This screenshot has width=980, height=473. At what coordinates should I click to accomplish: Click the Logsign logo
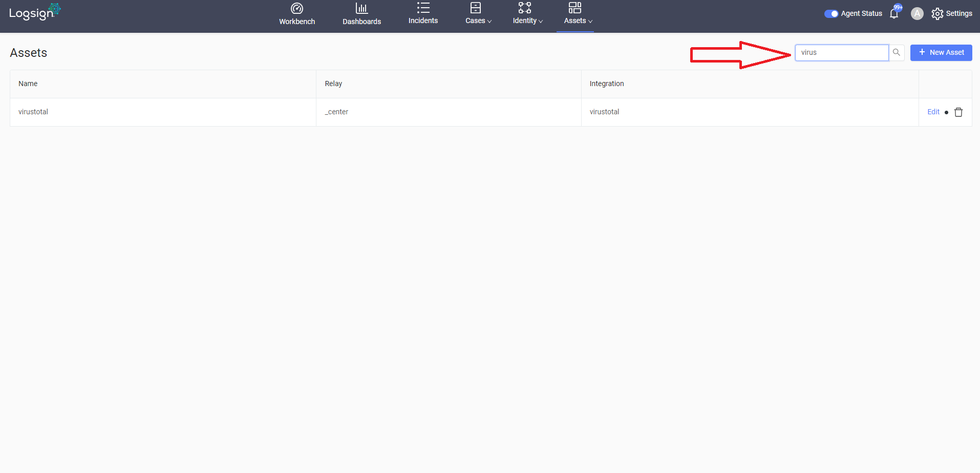point(35,12)
